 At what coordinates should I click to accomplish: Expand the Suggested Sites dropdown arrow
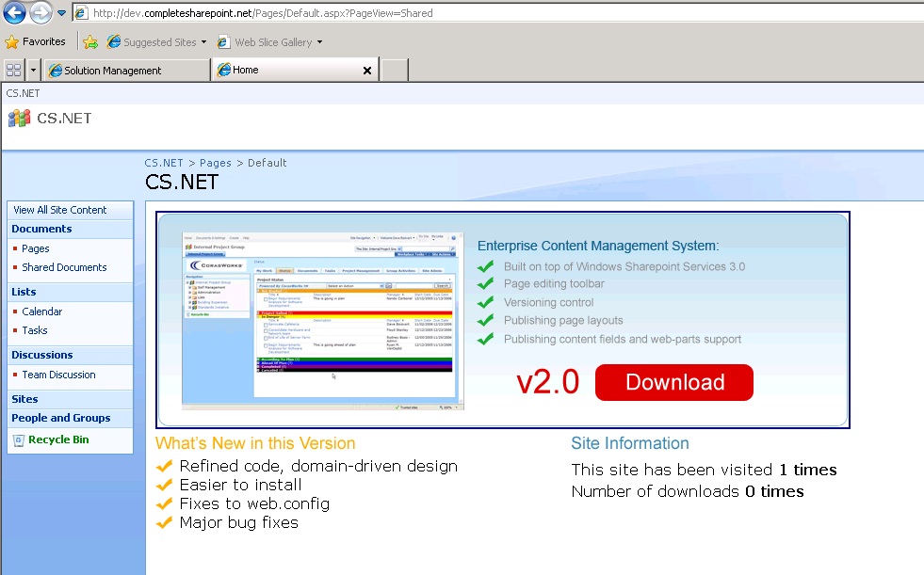point(203,42)
